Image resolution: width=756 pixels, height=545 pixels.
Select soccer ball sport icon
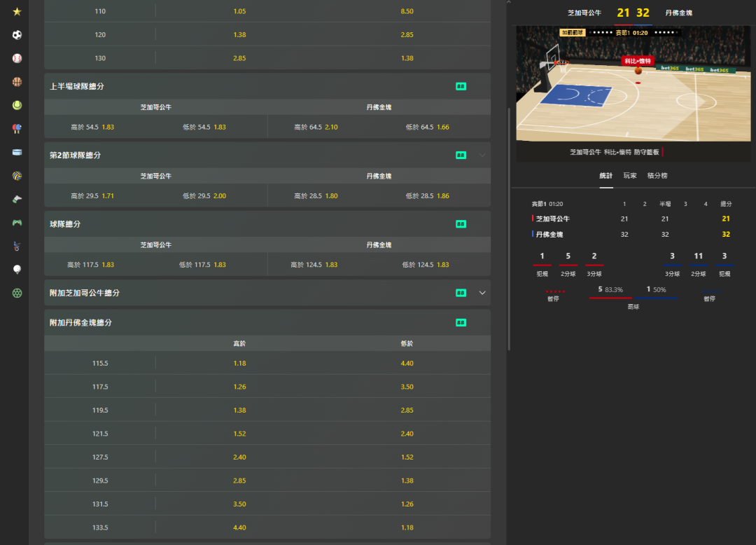(17, 35)
